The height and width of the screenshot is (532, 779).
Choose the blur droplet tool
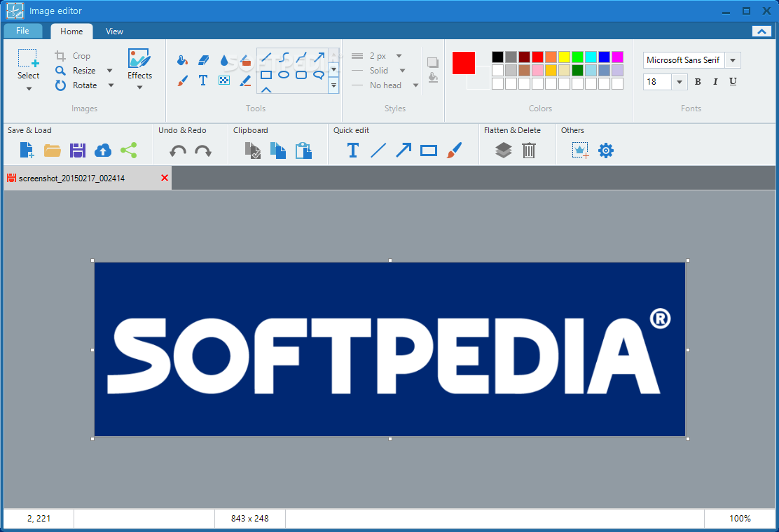click(x=224, y=60)
